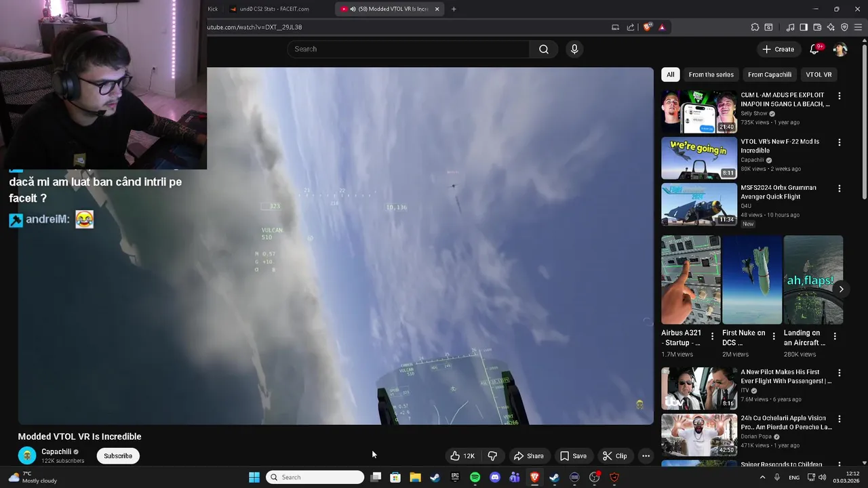
Task: Click the Windows Start button
Action: (254, 477)
